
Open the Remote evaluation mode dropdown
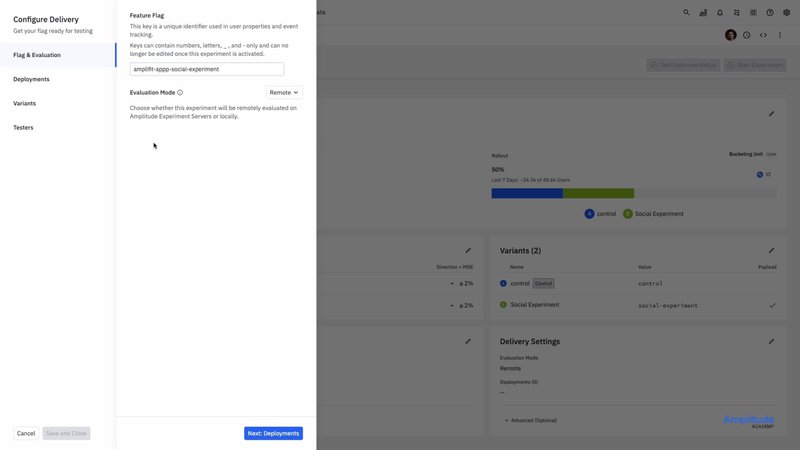tap(284, 92)
